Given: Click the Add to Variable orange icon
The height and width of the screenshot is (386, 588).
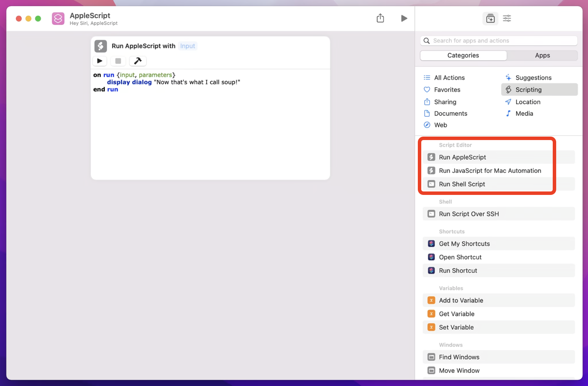Looking at the screenshot, I should pyautogui.click(x=431, y=300).
